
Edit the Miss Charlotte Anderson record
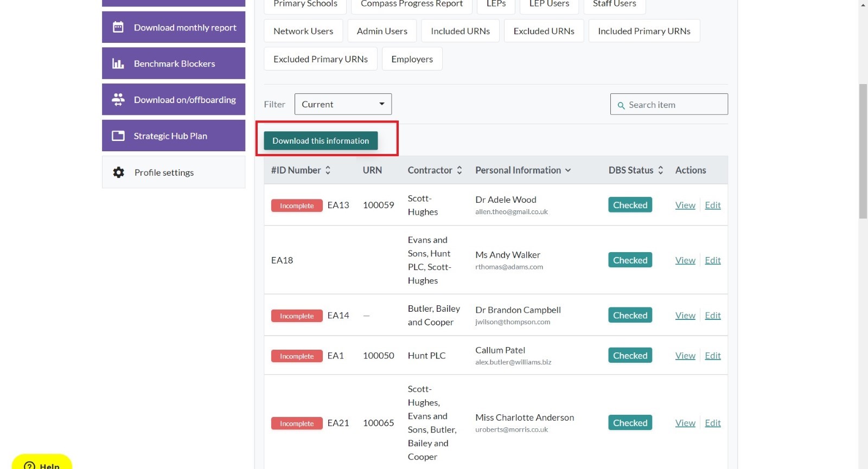tap(713, 423)
